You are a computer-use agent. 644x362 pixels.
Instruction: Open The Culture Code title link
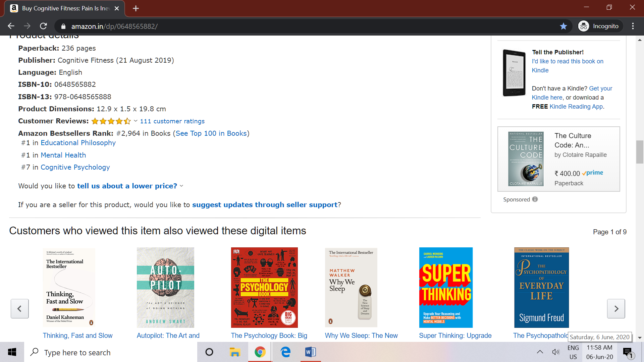tap(573, 140)
